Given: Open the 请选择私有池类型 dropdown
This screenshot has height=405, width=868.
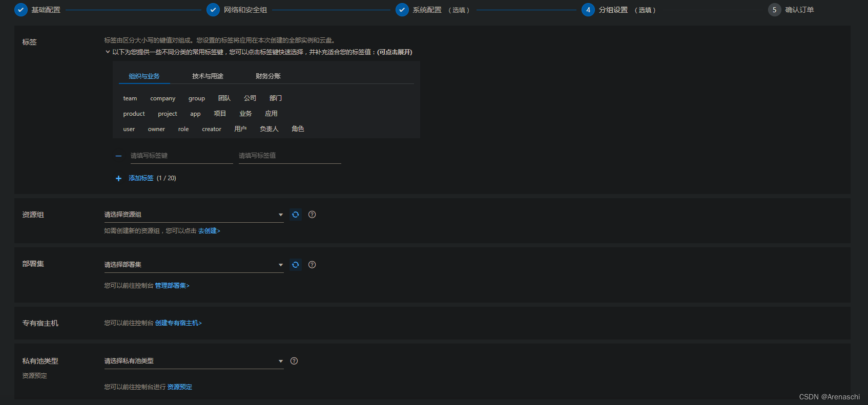Looking at the screenshot, I should pos(194,361).
